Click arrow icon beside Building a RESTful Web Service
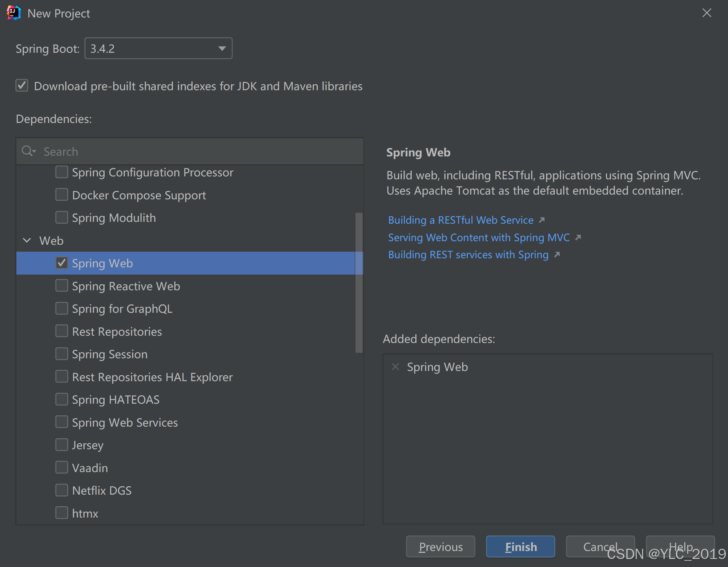Viewport: 728px width, 567px height. coord(542,220)
